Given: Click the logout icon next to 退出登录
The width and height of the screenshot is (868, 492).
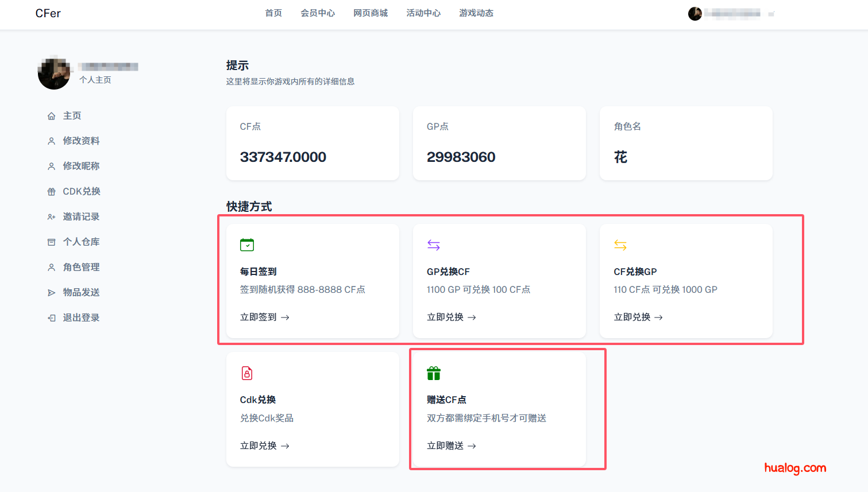Looking at the screenshot, I should [x=51, y=317].
